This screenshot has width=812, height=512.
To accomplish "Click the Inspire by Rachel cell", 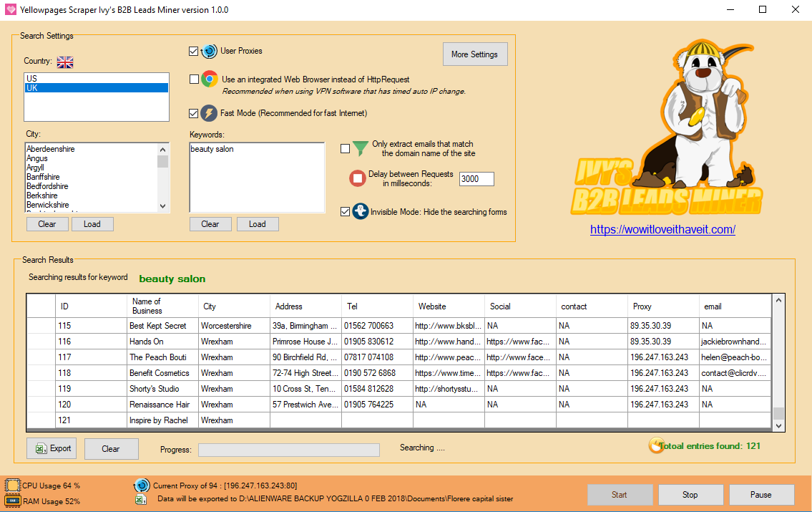I will (162, 420).
